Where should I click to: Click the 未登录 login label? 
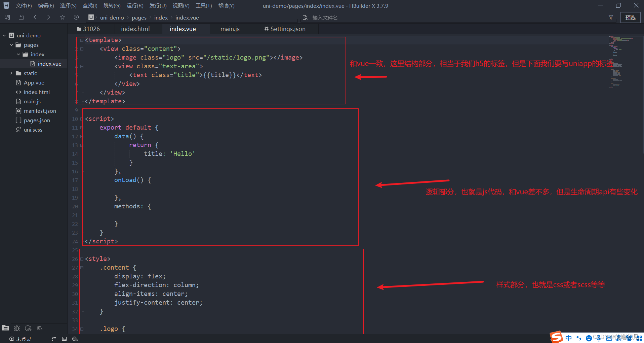24,339
